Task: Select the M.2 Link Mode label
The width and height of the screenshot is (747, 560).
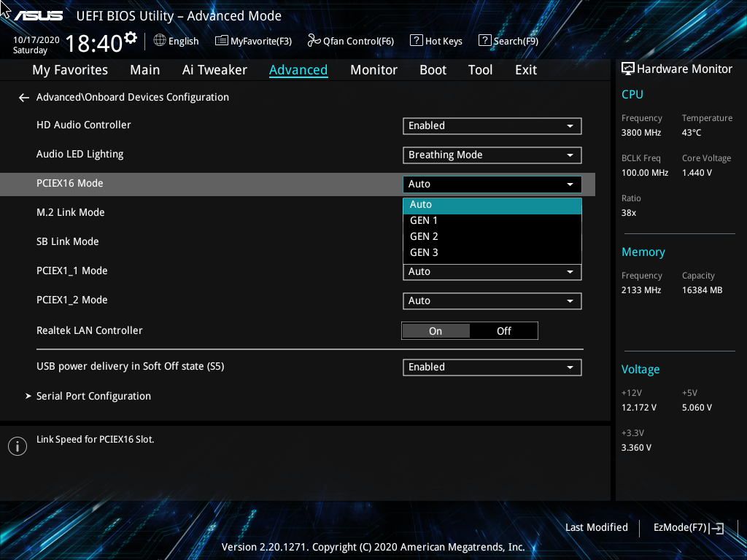Action: (71, 212)
